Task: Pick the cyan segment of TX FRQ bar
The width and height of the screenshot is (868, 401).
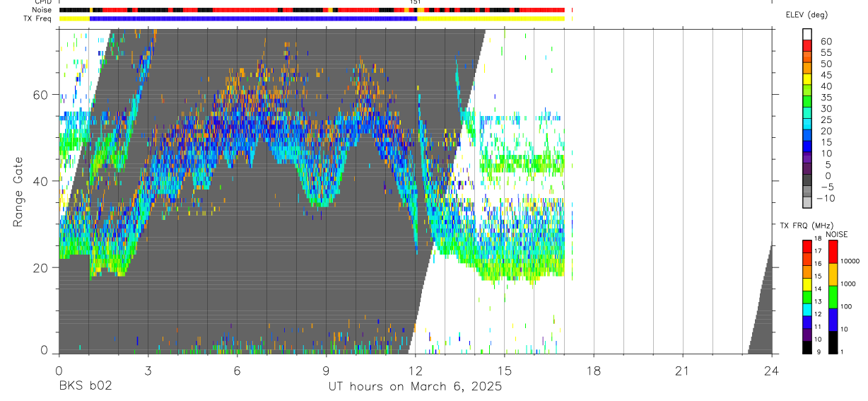Action: [807, 310]
